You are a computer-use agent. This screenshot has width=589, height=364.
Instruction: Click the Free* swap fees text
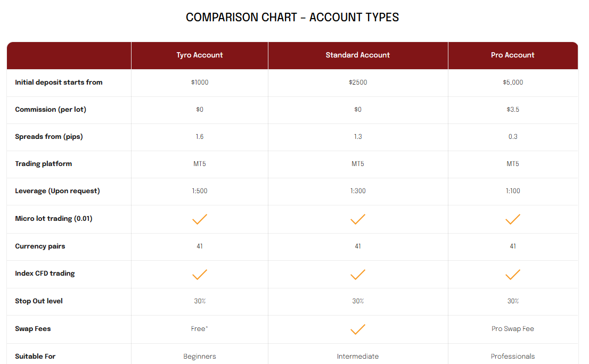[200, 329]
